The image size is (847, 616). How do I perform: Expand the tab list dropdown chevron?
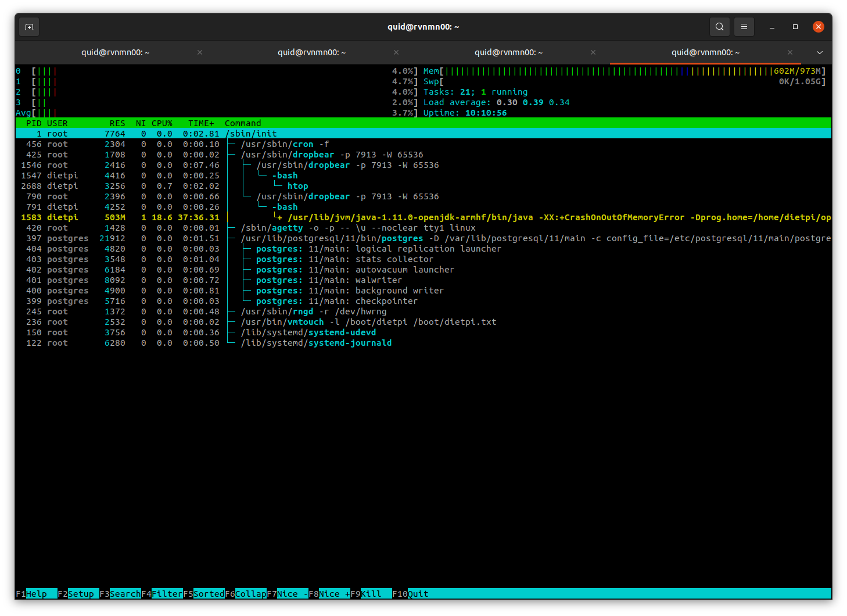(x=820, y=52)
